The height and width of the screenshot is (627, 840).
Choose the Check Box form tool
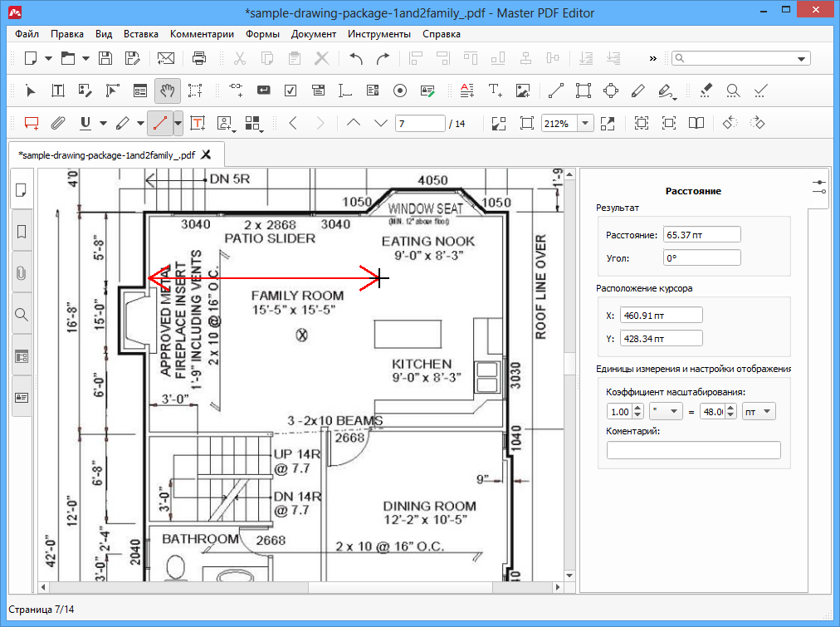point(291,91)
